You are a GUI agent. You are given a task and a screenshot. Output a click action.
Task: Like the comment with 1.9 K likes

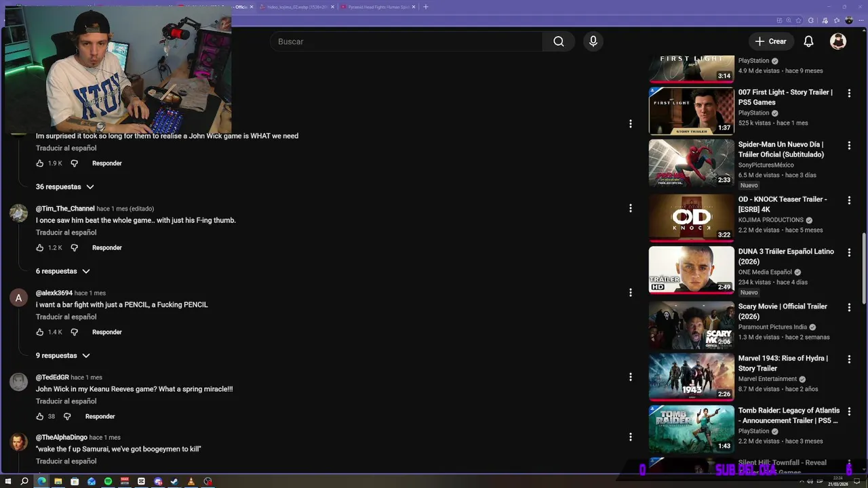point(40,163)
